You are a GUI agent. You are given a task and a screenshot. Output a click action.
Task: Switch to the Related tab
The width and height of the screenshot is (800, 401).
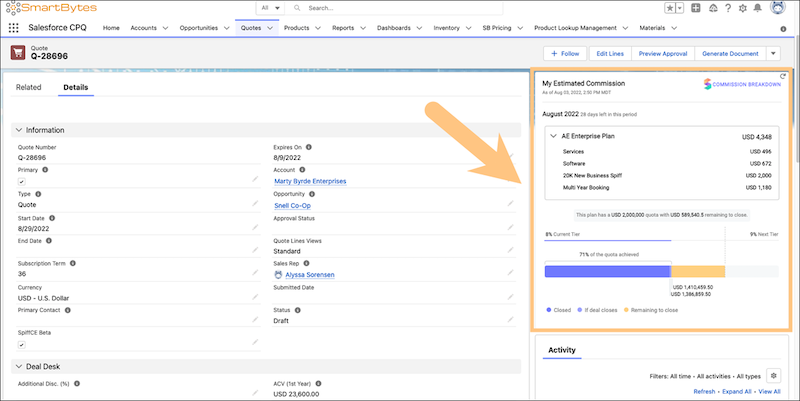point(29,87)
